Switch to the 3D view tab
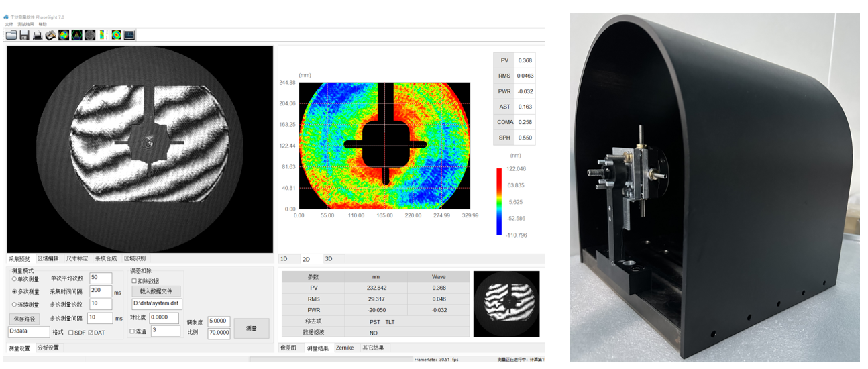 [329, 258]
